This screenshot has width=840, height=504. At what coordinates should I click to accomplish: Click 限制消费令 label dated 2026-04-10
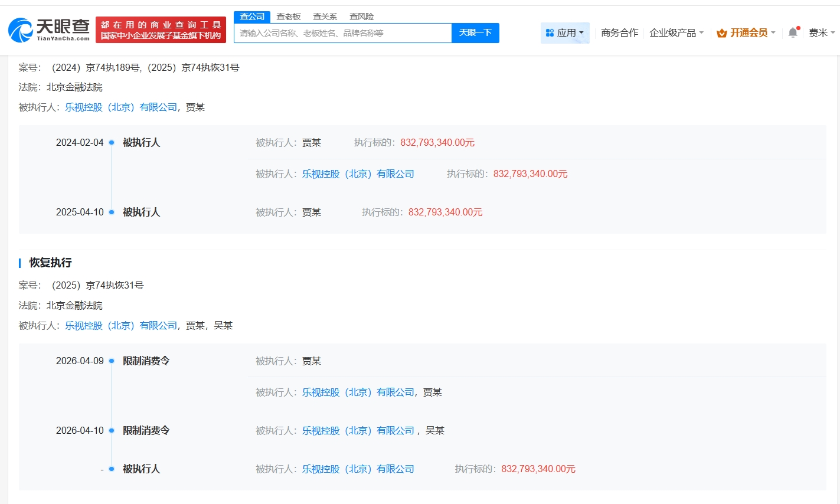146,431
